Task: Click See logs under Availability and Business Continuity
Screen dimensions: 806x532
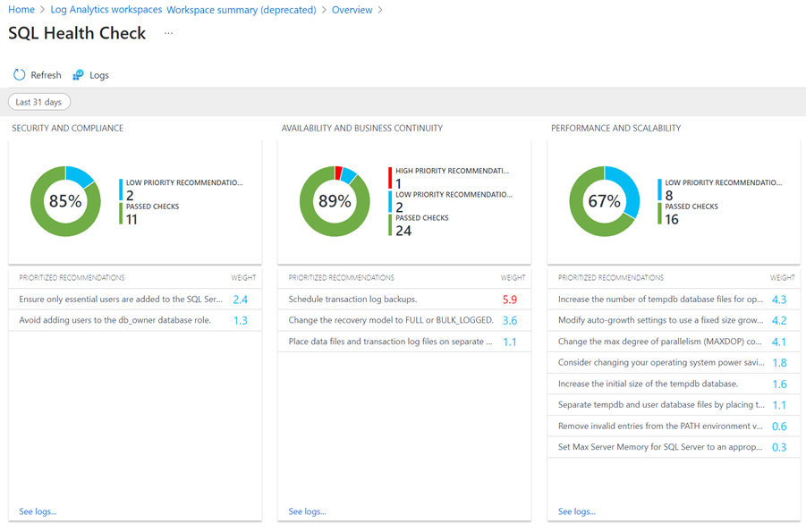Action: point(307,511)
